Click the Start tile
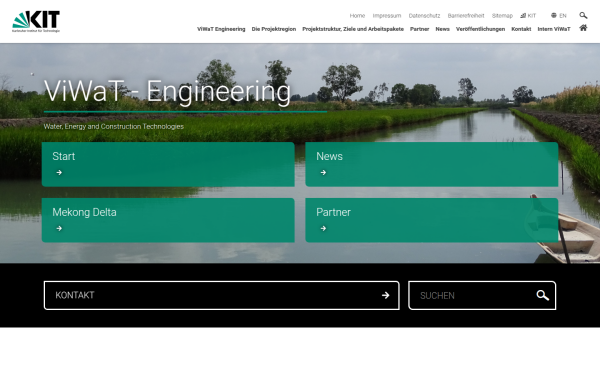 coord(168,165)
